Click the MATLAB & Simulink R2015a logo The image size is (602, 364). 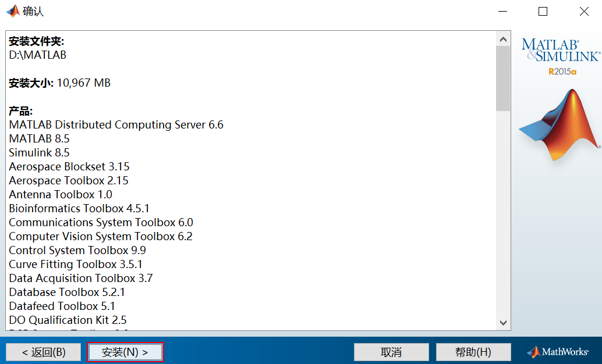pyautogui.click(x=561, y=56)
